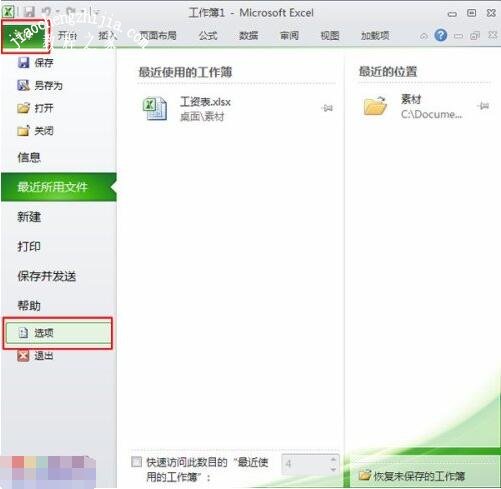Screen dimensions: 501x489
Task: Open 保存并发送 section
Action: click(47, 276)
